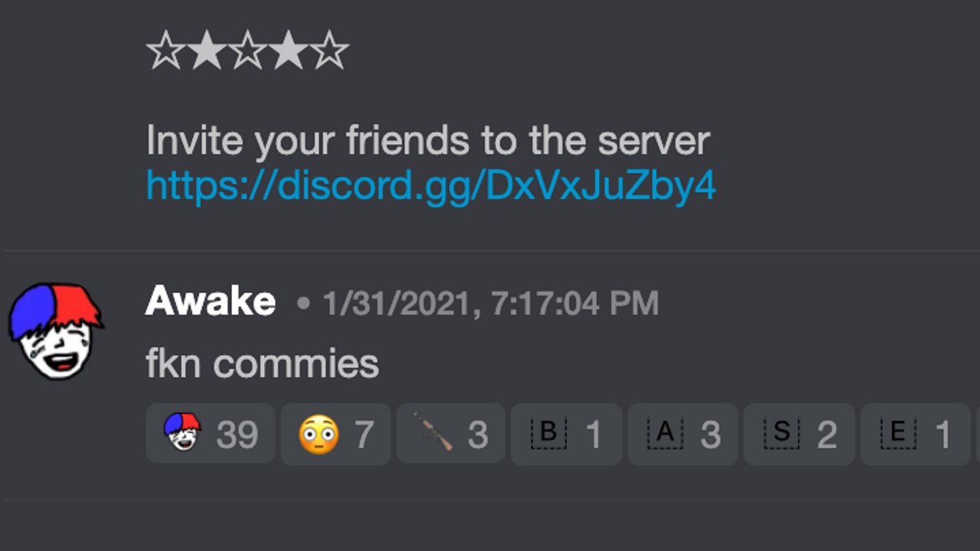Image resolution: width=980 pixels, height=551 pixels.
Task: Click the "Invite your friends to the server" text
Action: [x=428, y=141]
